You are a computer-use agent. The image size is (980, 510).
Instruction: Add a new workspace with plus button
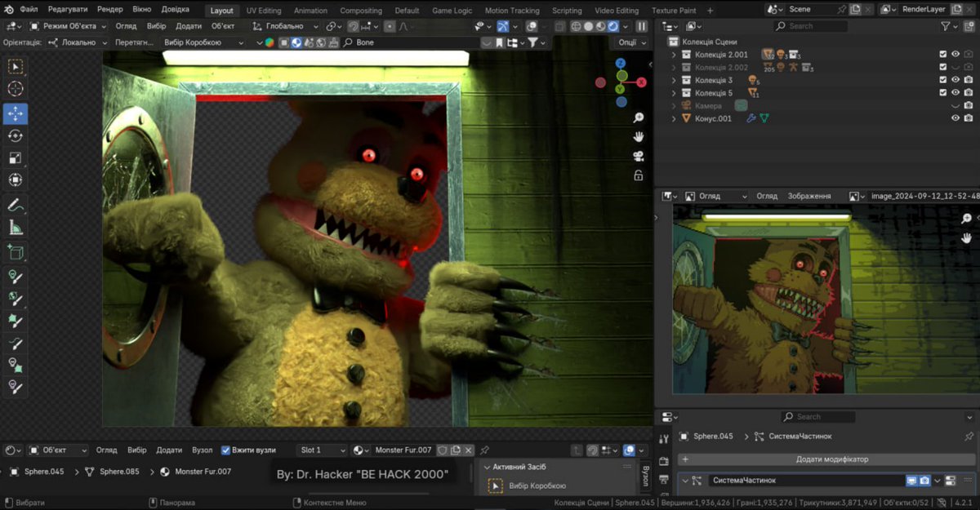pyautogui.click(x=710, y=11)
